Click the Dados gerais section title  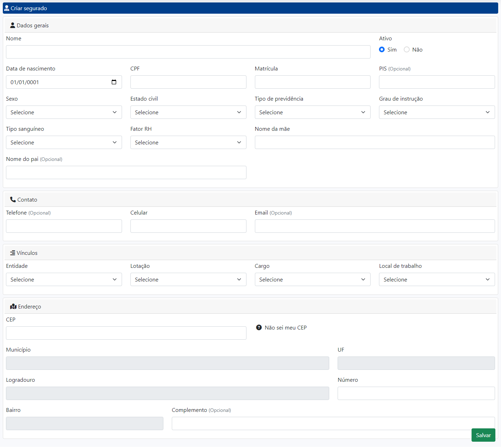click(x=33, y=25)
